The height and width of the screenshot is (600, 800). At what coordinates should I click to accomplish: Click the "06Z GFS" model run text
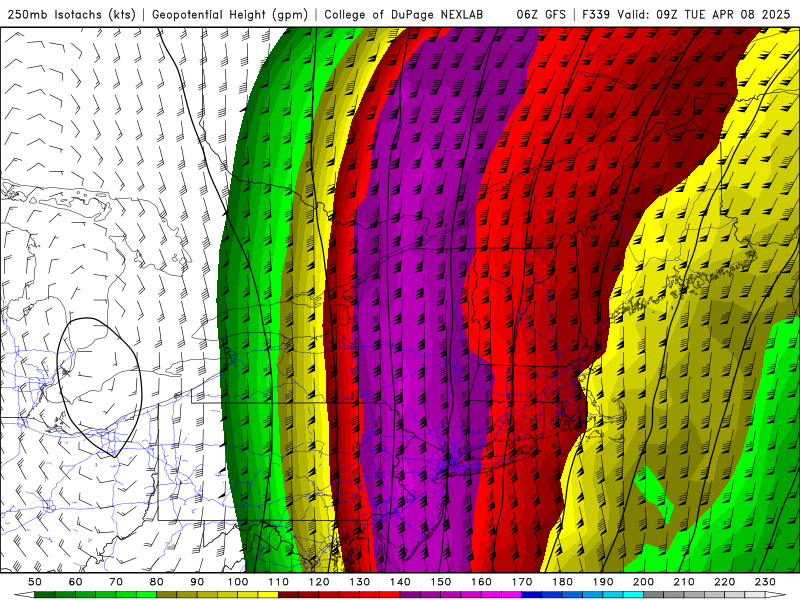click(x=541, y=14)
